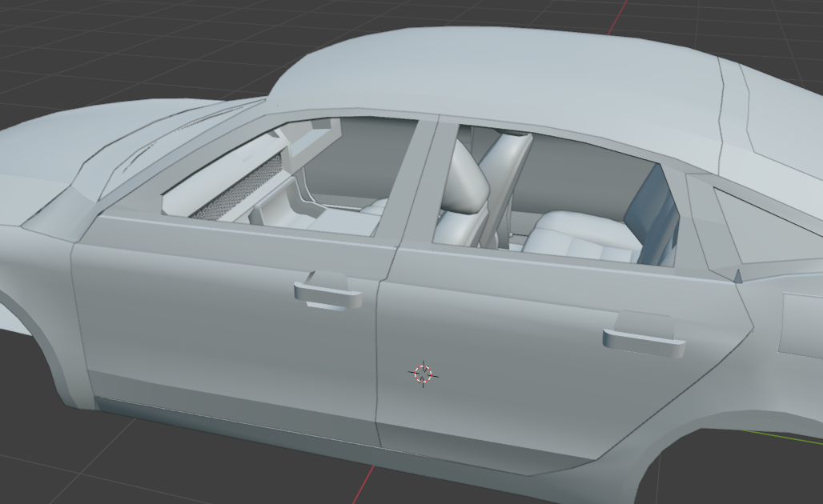Select the B-pillar between the doors
Screen dimensions: 823x504
[414, 183]
